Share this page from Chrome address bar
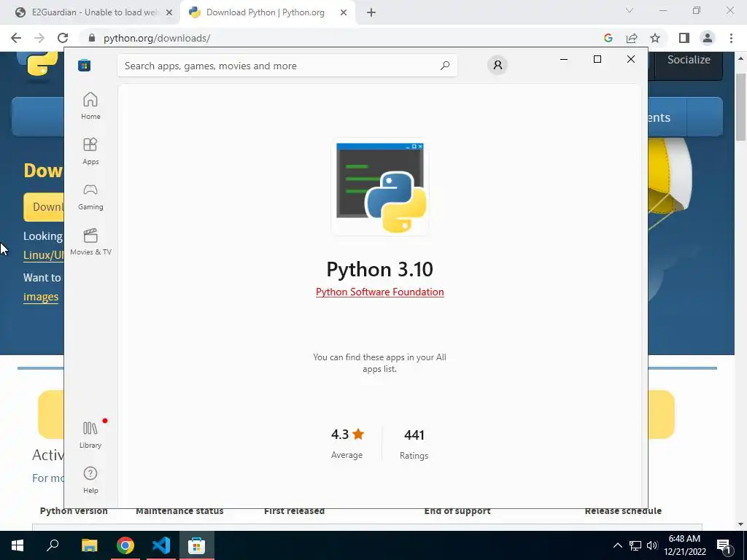This screenshot has height=560, width=747. point(632,38)
